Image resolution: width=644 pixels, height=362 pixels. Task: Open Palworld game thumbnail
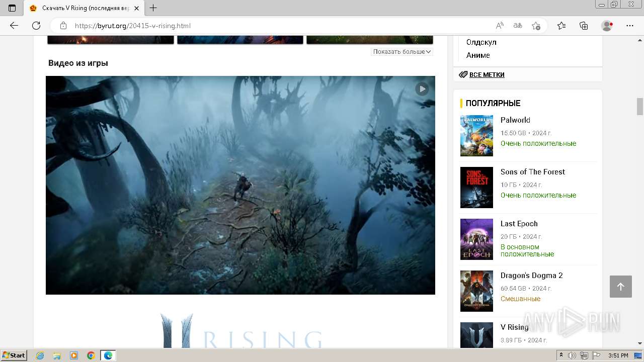point(476,136)
